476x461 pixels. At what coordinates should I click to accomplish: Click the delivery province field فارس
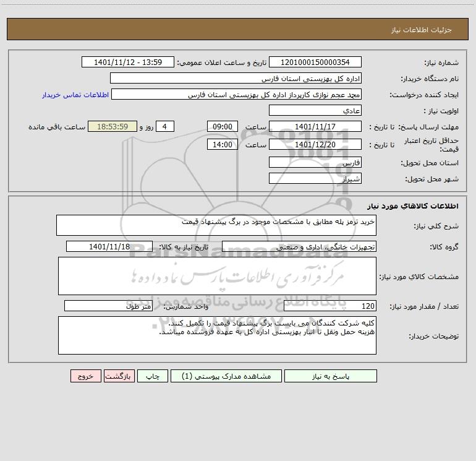click(x=315, y=162)
